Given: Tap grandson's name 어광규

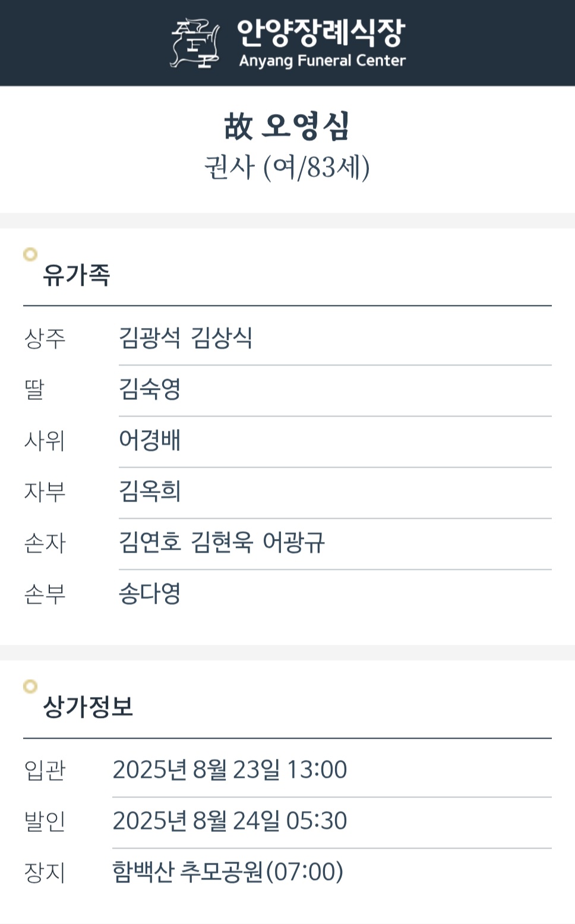Looking at the screenshot, I should pyautogui.click(x=293, y=543).
